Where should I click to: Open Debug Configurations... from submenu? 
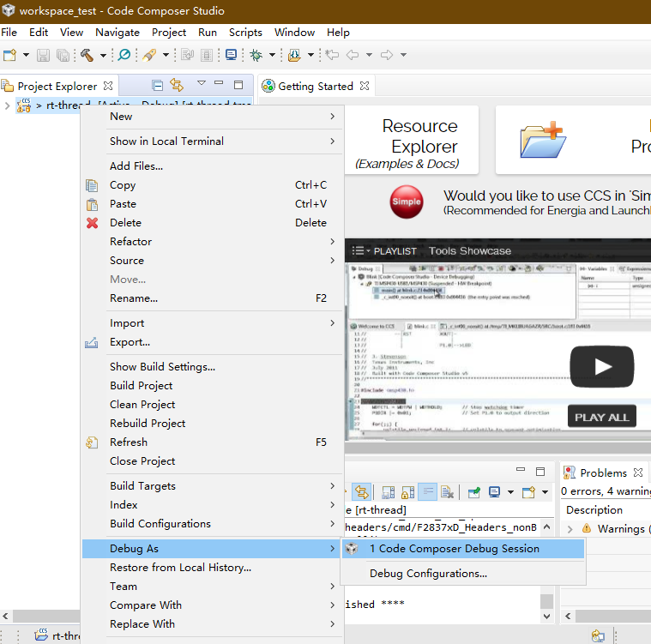point(428,574)
